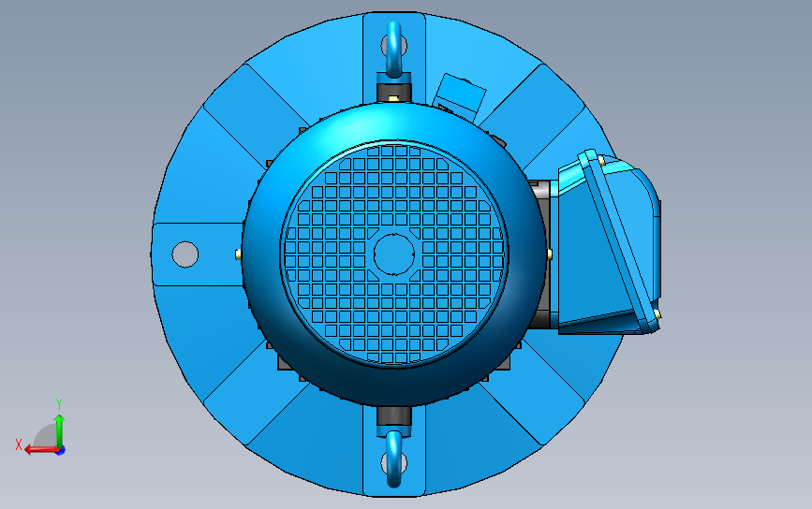Image resolution: width=812 pixels, height=509 pixels.
Task: Click the red X axis arrow of the triad
Action: click(x=40, y=449)
